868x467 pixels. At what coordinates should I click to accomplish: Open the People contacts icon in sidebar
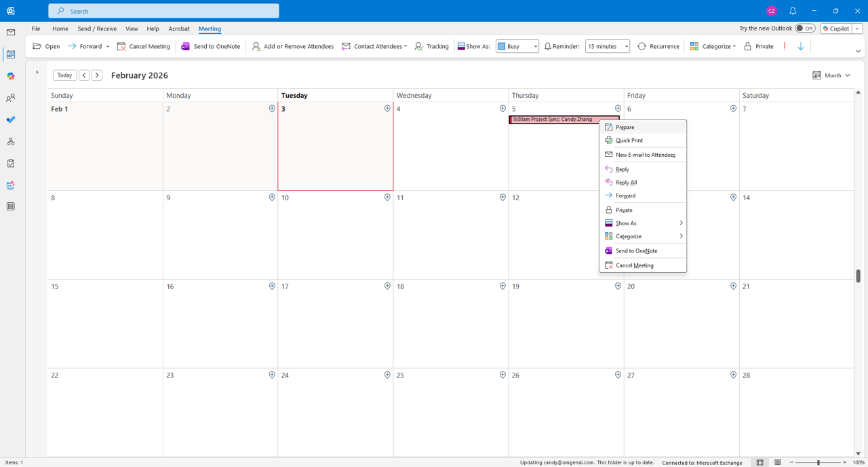(x=11, y=98)
